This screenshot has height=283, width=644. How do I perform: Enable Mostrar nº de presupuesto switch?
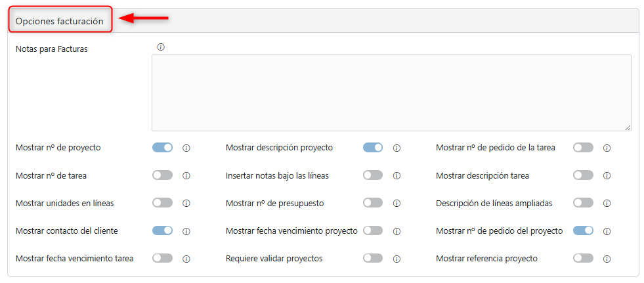pyautogui.click(x=372, y=203)
